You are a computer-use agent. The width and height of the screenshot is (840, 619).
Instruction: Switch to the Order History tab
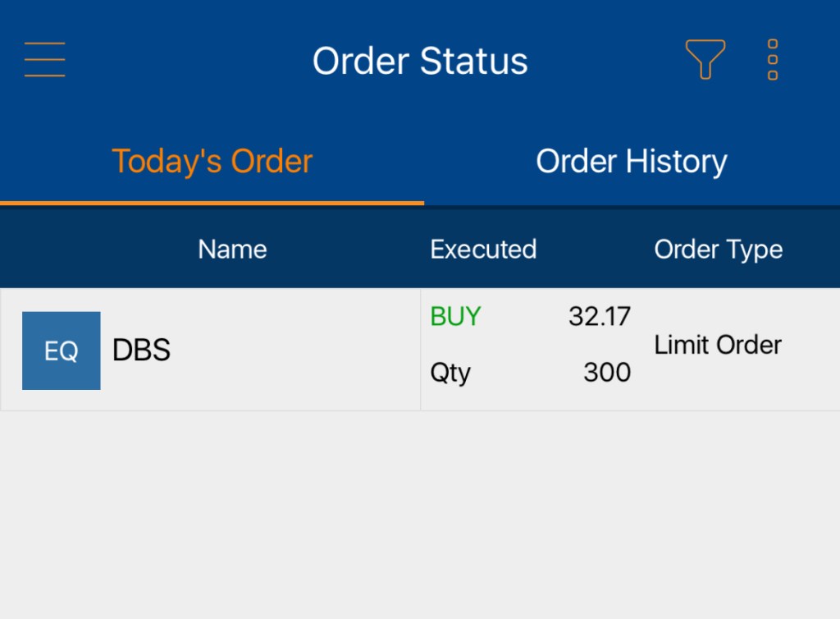631,161
